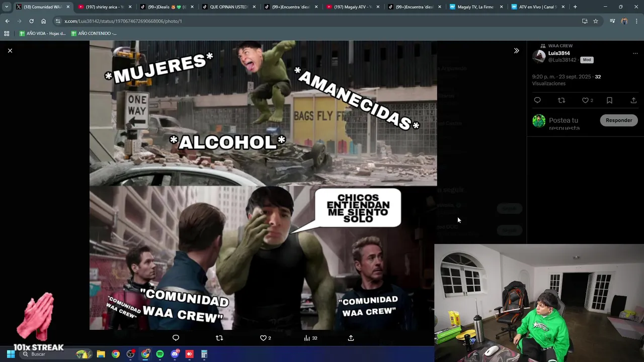Open Discord from the taskbar

pyautogui.click(x=175, y=354)
